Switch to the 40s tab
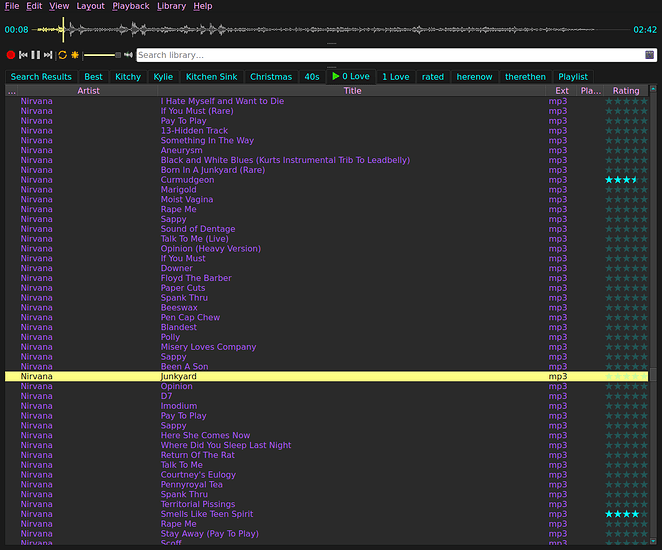Viewport: 662px width, 550px height. tap(312, 77)
